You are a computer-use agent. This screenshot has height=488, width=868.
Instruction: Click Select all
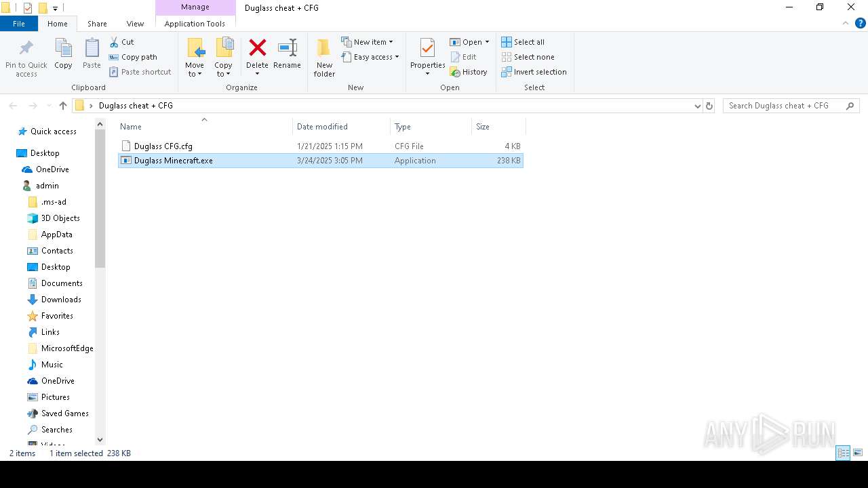[523, 42]
